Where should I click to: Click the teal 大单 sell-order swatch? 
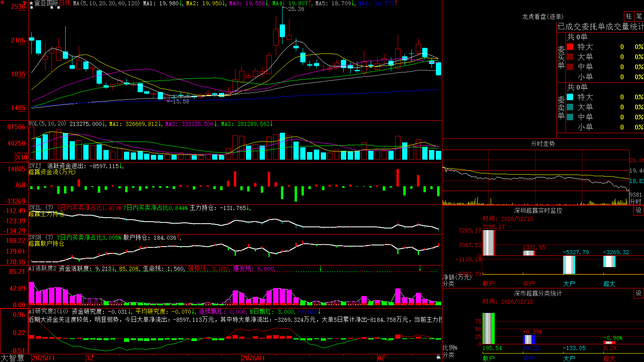click(x=570, y=107)
